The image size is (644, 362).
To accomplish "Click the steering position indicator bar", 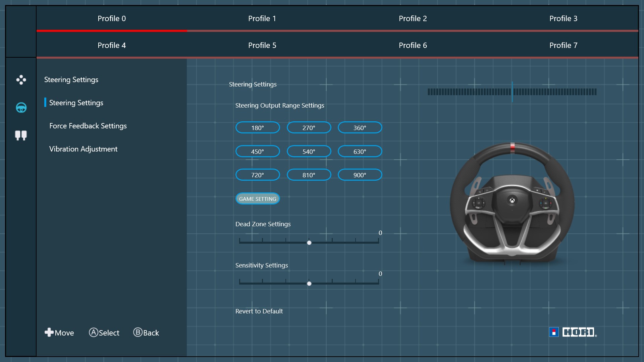I will (512, 92).
